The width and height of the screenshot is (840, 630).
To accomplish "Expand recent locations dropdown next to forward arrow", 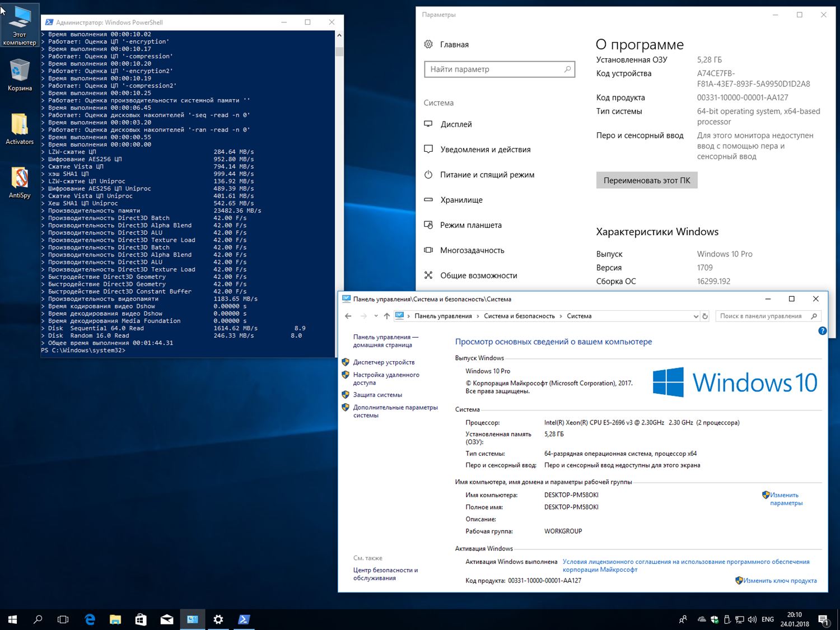I will point(376,316).
